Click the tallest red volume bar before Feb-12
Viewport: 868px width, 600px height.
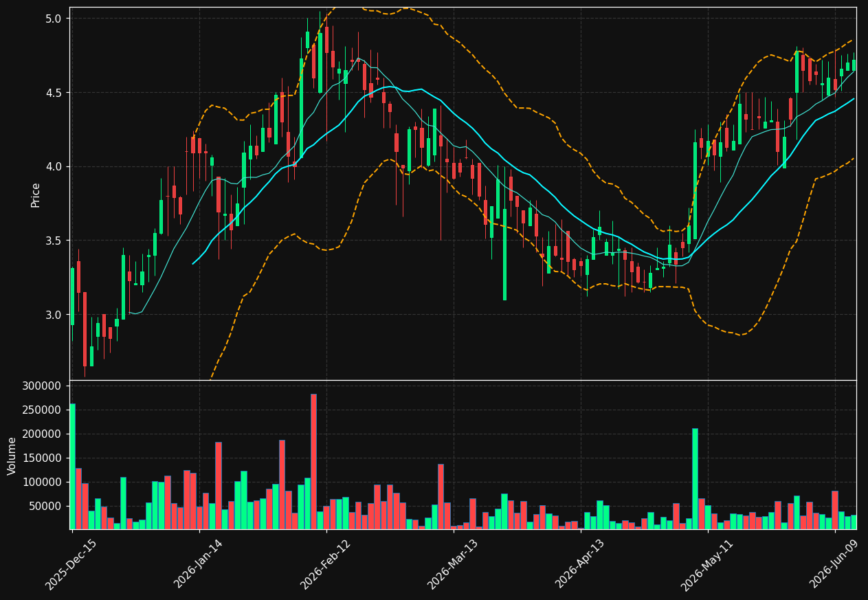[x=313, y=461]
